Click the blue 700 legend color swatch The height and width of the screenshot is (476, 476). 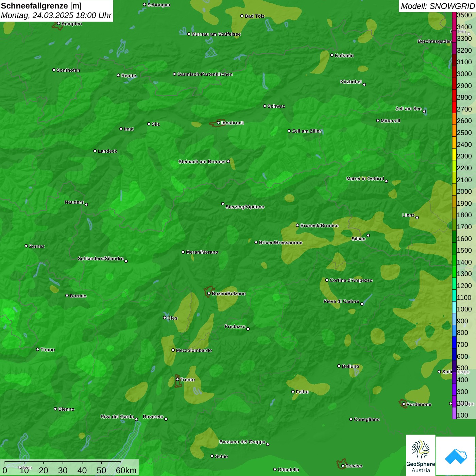click(x=454, y=342)
